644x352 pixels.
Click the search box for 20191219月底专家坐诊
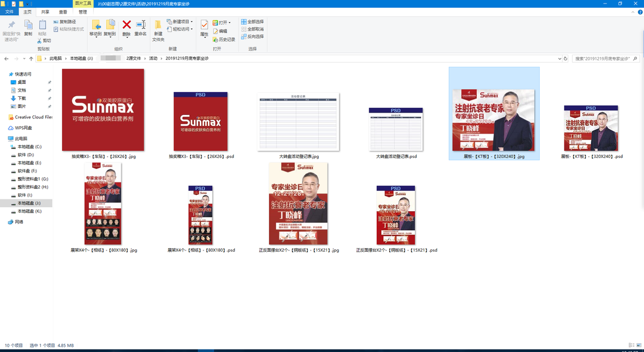point(605,59)
